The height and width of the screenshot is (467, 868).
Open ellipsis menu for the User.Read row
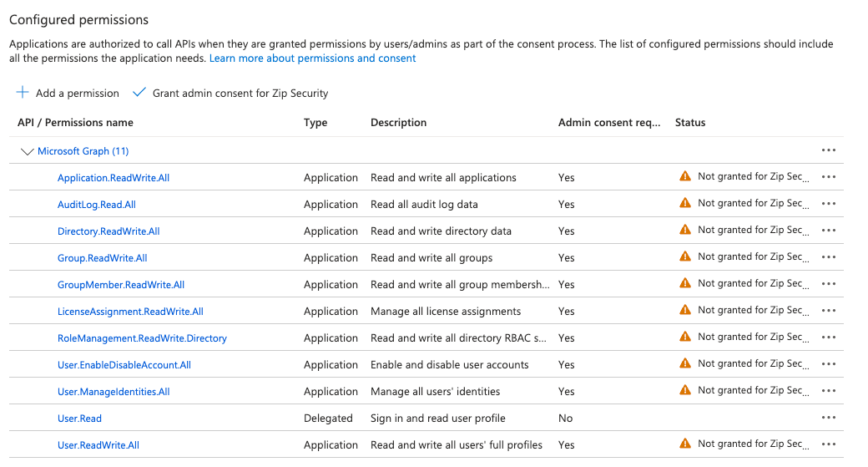(x=828, y=418)
